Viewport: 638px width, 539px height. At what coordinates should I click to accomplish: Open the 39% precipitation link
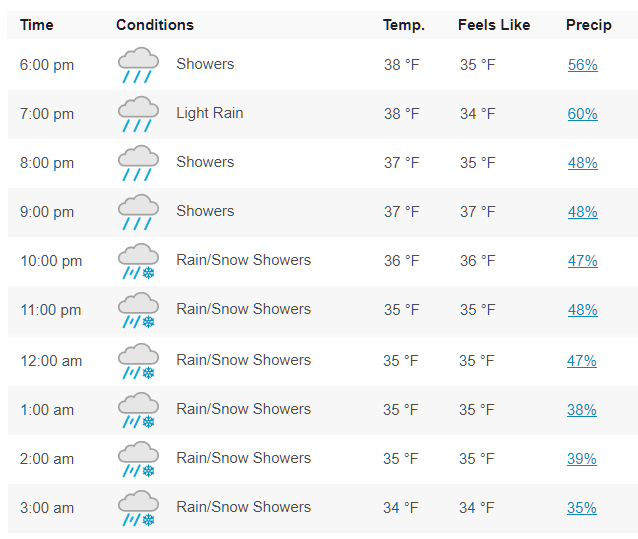[x=582, y=458]
